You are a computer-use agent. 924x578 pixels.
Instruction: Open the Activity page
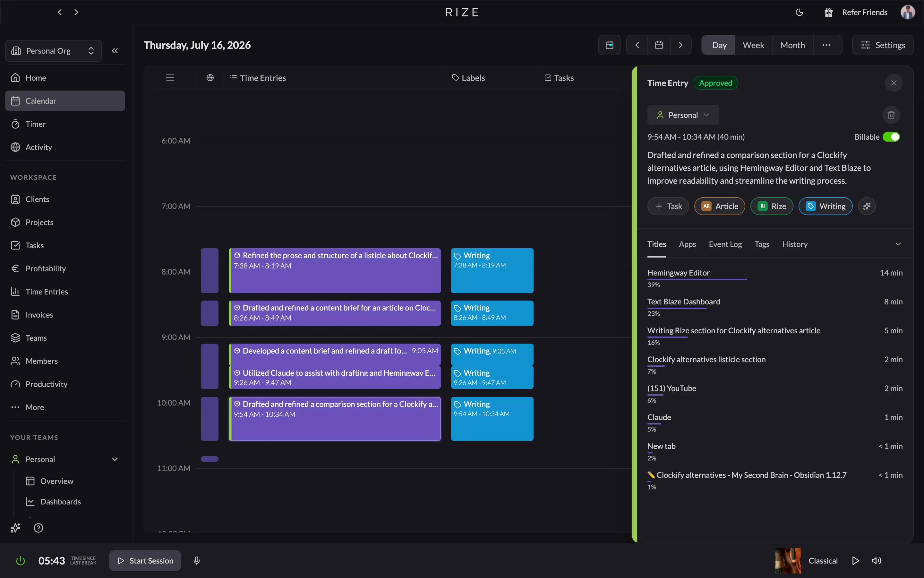[65, 147]
